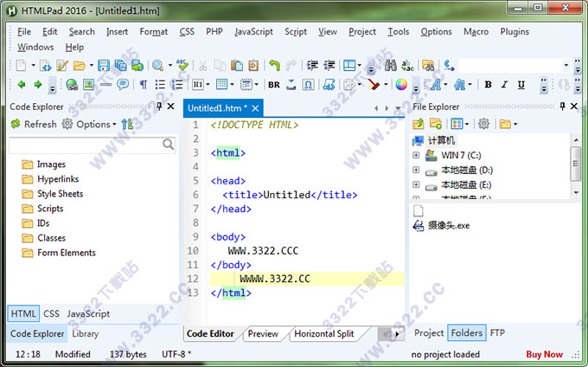Open the color wheel picker
The width and height of the screenshot is (588, 367).
401,85
